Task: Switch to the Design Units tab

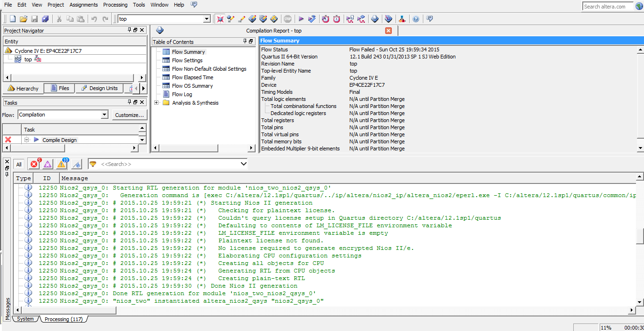Action: [x=99, y=88]
